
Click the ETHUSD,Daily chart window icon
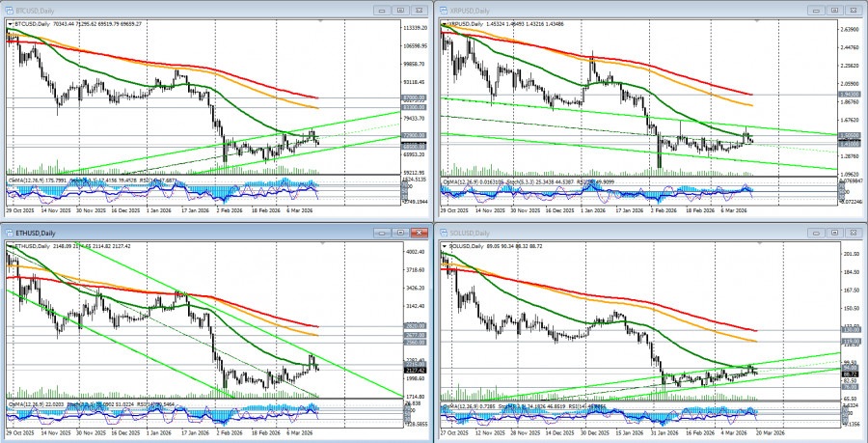click(x=8, y=234)
